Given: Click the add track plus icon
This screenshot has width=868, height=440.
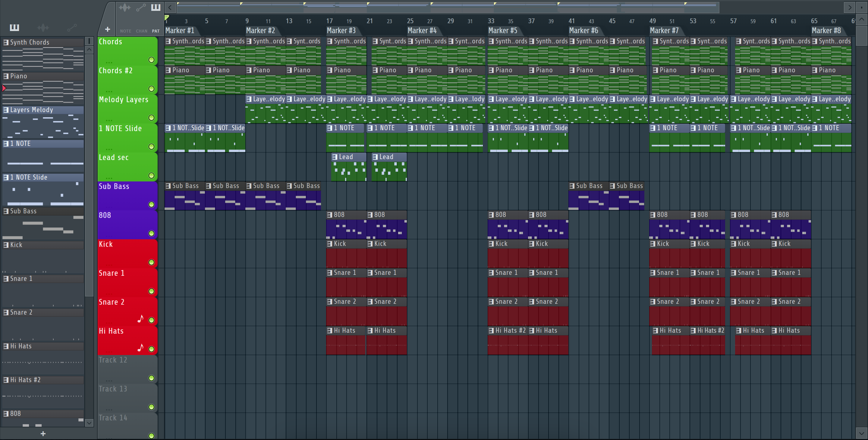Looking at the screenshot, I should click(x=108, y=29).
